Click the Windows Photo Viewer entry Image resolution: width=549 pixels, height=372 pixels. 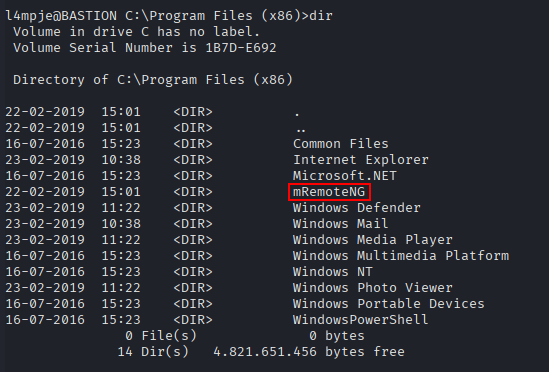pos(373,288)
